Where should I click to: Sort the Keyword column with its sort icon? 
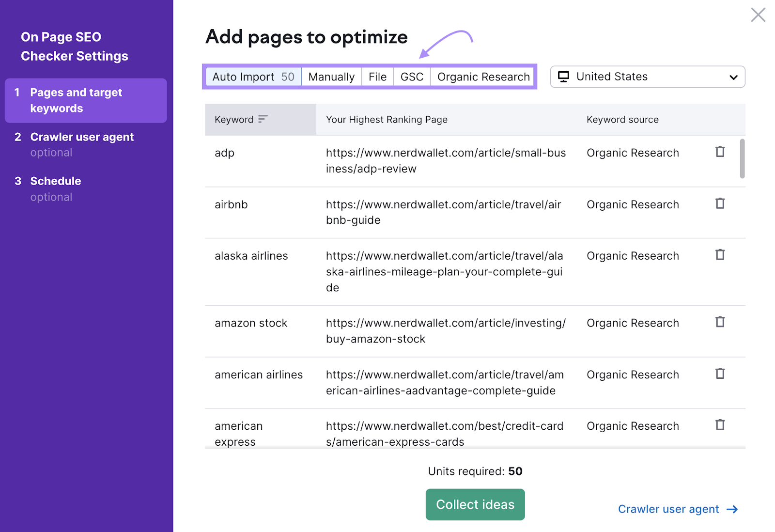(263, 119)
